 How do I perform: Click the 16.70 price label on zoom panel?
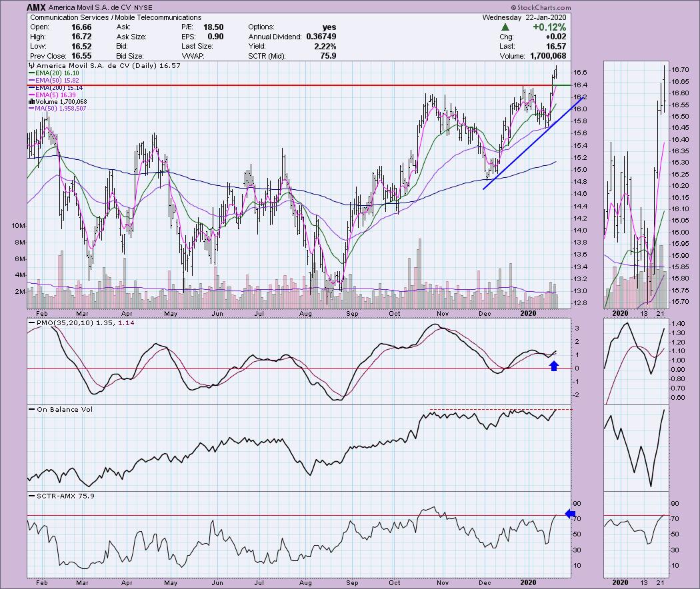point(680,70)
